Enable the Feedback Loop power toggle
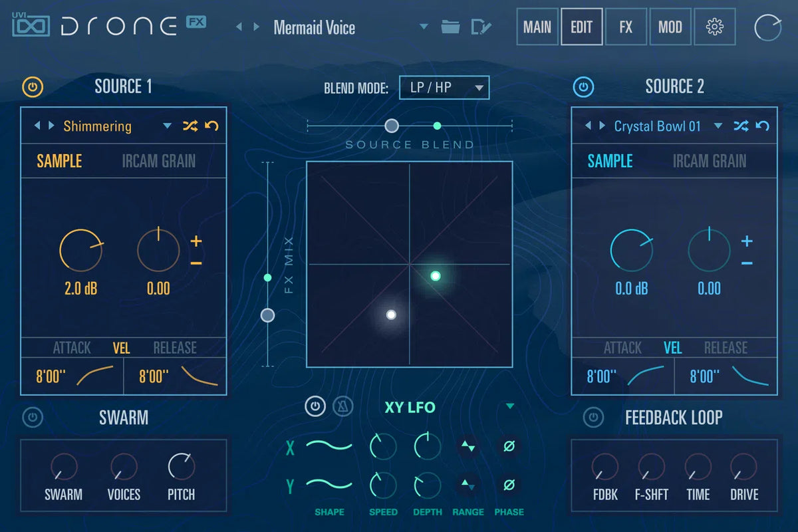This screenshot has width=798, height=532. click(x=592, y=418)
